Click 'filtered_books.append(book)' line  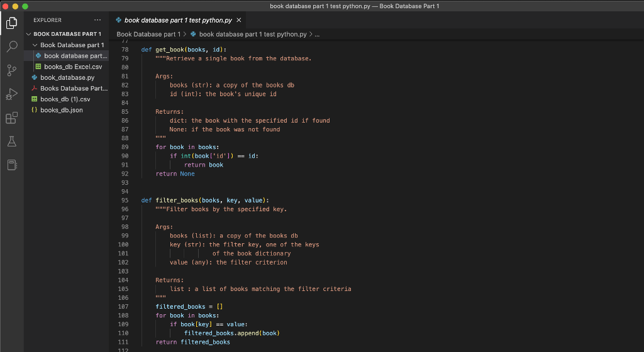click(231, 333)
